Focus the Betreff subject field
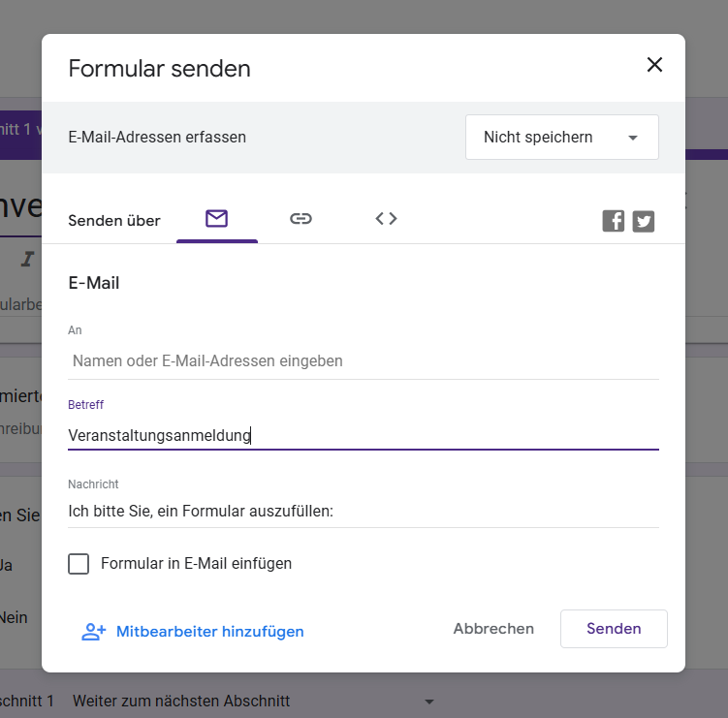Viewport: 728px width, 718px height. click(364, 435)
